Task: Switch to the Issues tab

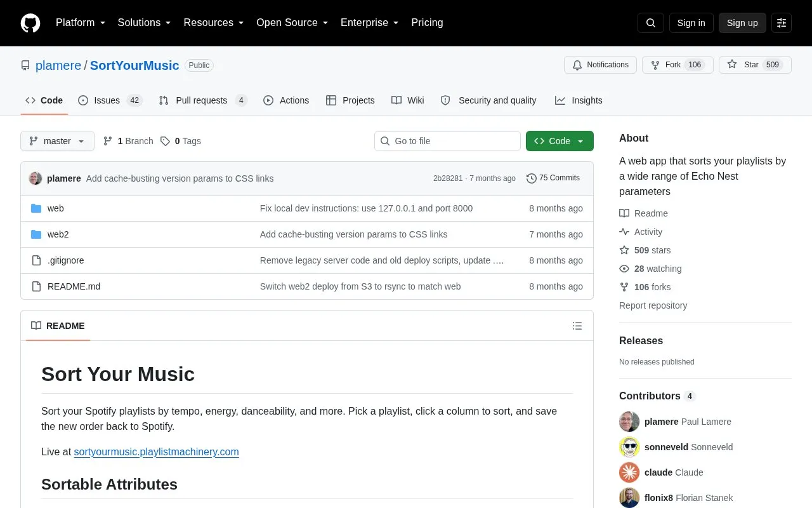Action: tap(110, 100)
